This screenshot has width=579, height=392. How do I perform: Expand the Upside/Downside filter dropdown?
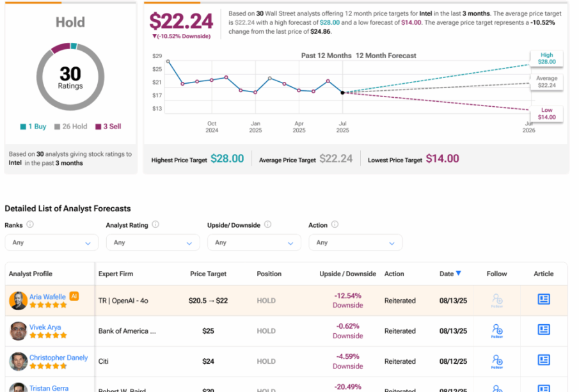[254, 242]
